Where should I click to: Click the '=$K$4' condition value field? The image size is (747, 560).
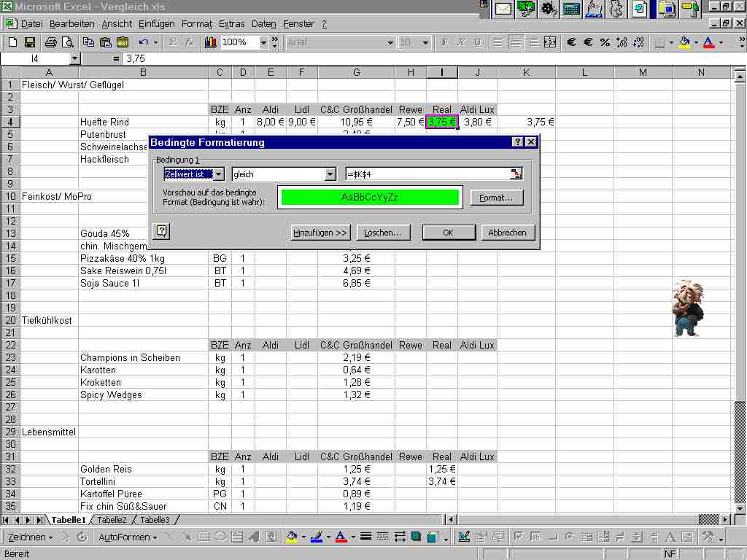[427, 174]
